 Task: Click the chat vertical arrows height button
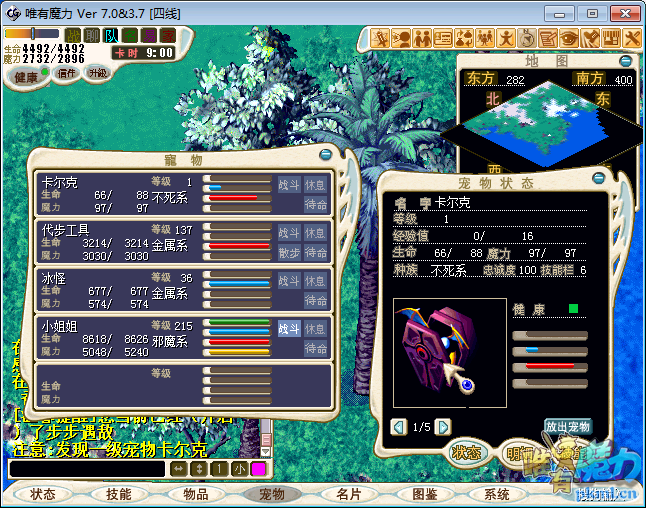(x=199, y=469)
